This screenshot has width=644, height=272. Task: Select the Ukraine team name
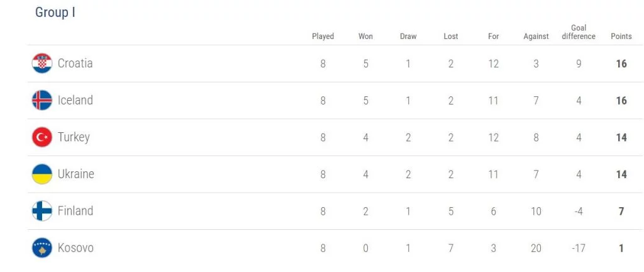75,174
